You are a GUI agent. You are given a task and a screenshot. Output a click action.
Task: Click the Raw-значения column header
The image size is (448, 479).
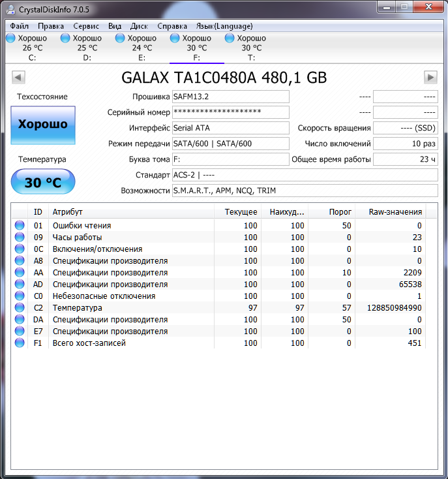tap(391, 211)
